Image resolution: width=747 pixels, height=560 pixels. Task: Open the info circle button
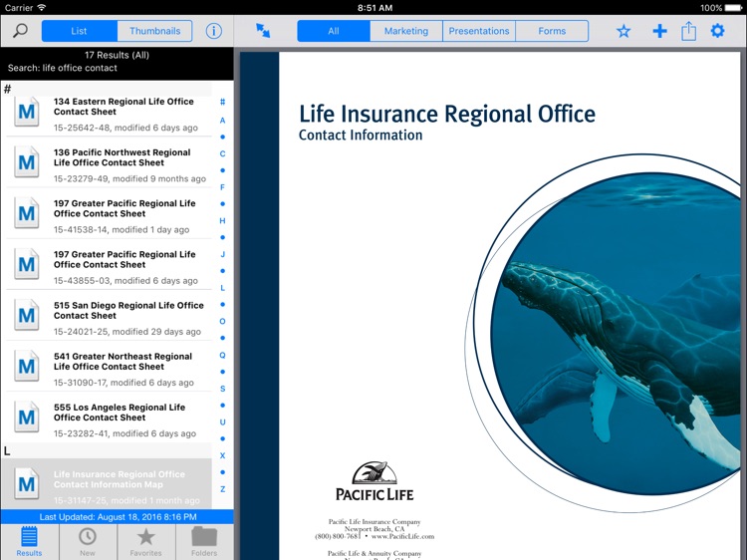pos(213,31)
